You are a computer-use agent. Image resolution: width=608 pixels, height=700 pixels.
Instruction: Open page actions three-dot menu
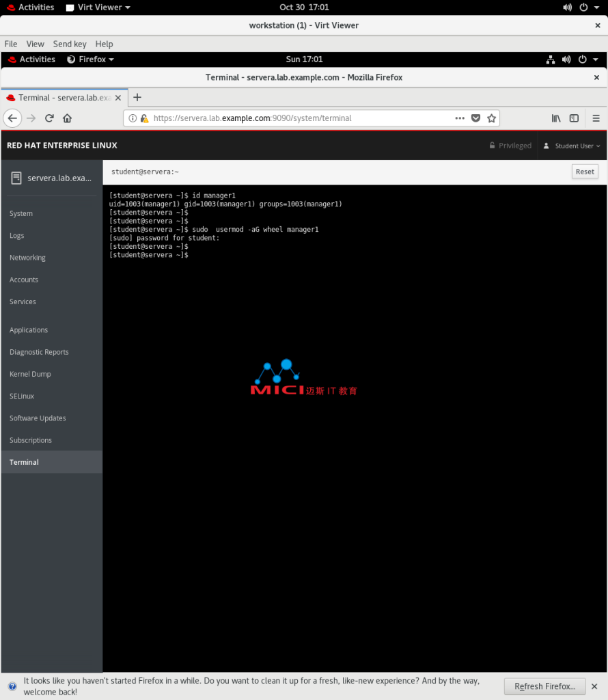click(460, 118)
